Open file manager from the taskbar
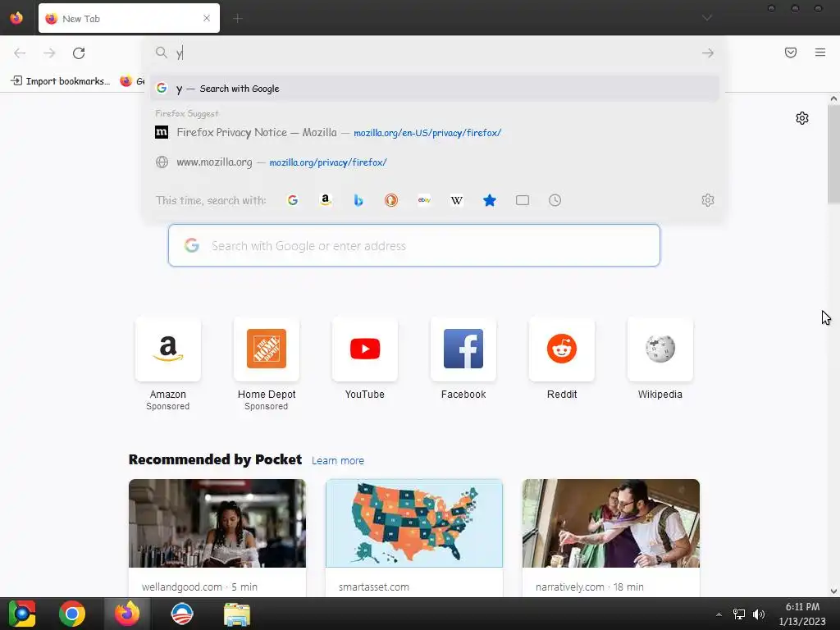The image size is (840, 630). tap(236, 614)
